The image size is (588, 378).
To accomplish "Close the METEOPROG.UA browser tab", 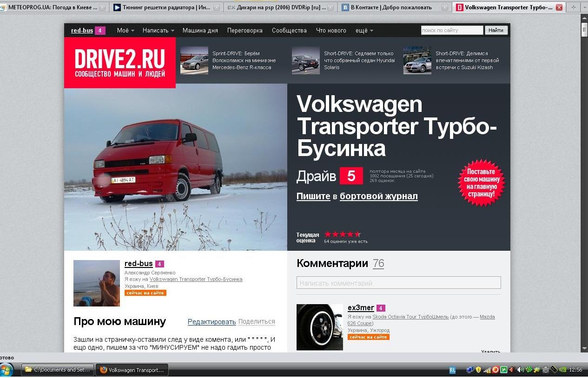I will point(102,7).
